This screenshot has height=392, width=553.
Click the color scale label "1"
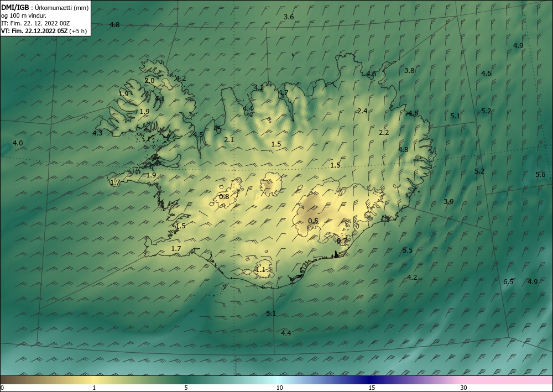click(x=94, y=388)
